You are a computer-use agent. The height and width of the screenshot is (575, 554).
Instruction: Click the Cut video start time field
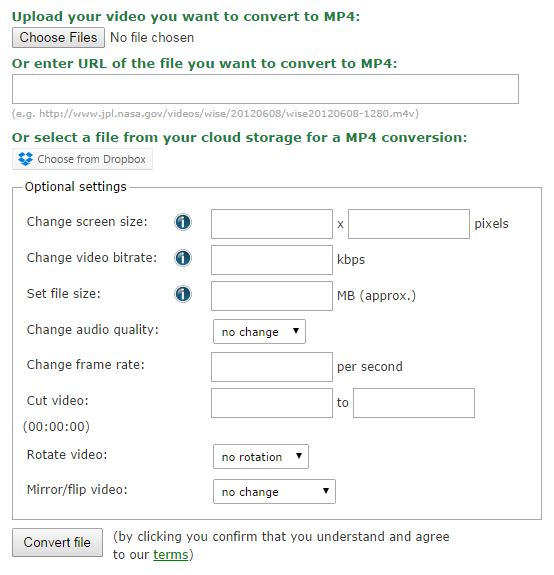click(x=272, y=403)
